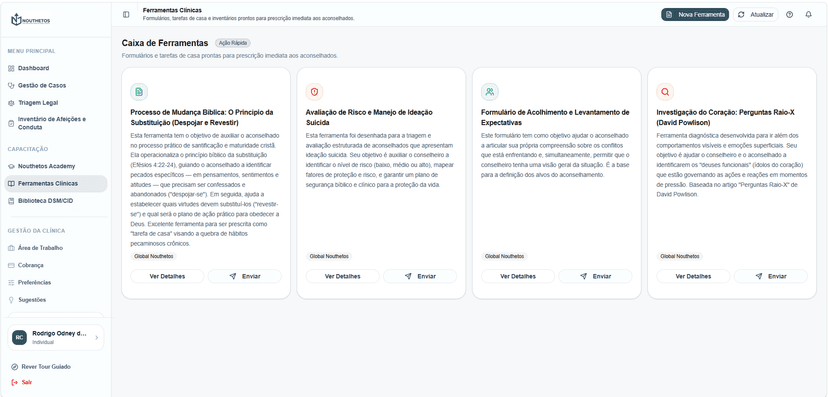Click the Inventário de Afeições clipboard icon
Image resolution: width=828 pixels, height=397 pixels.
pos(11,124)
